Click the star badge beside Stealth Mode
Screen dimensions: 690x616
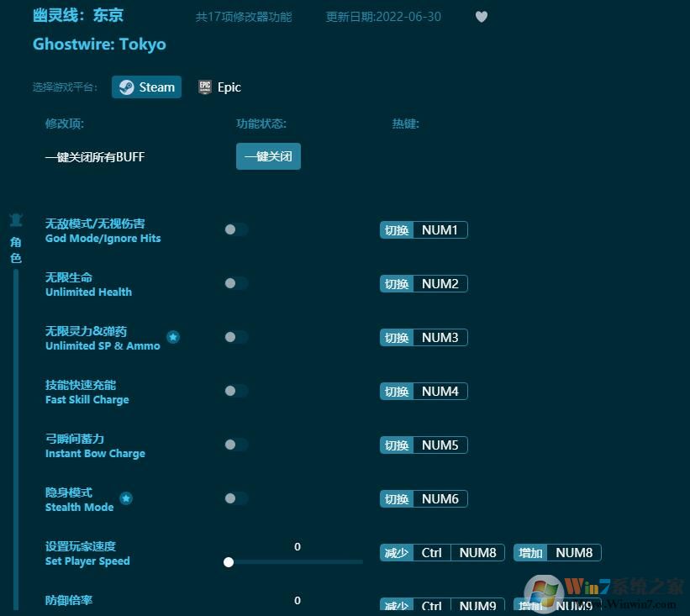pyautogui.click(x=126, y=498)
